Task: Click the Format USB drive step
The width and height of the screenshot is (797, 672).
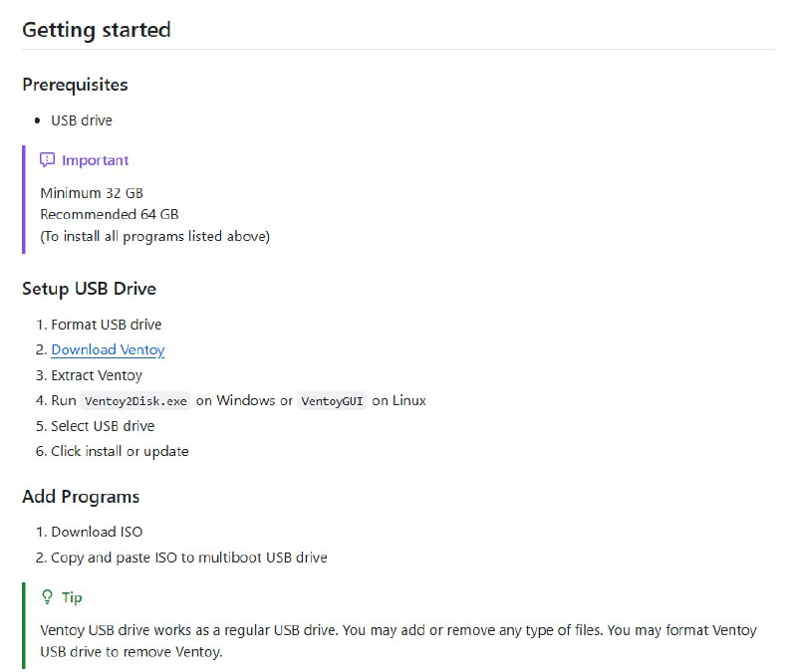Action: pyautogui.click(x=106, y=325)
